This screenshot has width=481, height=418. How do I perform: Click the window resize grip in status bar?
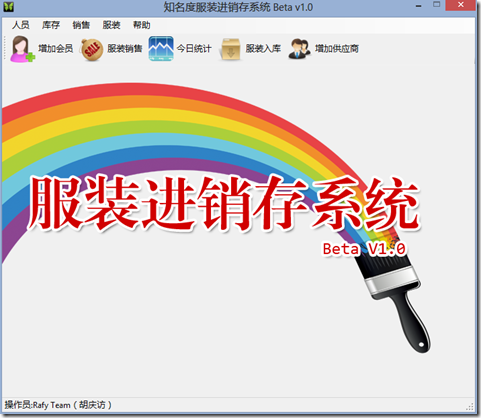(x=470, y=406)
